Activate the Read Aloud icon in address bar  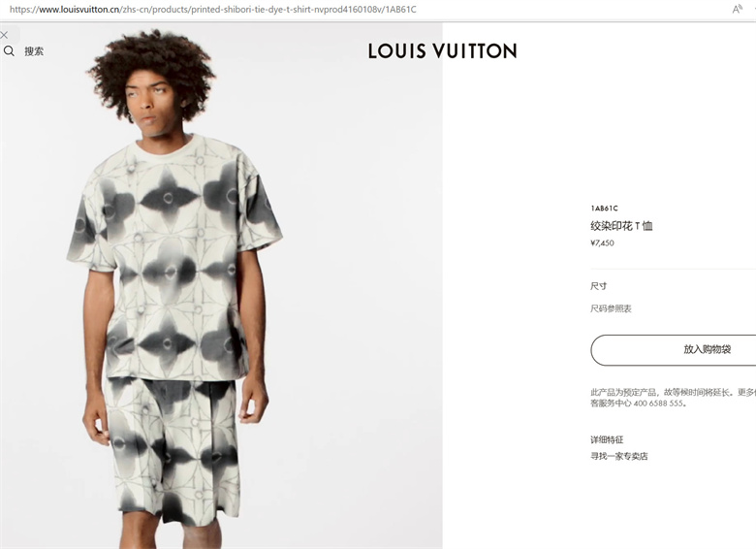(x=737, y=9)
